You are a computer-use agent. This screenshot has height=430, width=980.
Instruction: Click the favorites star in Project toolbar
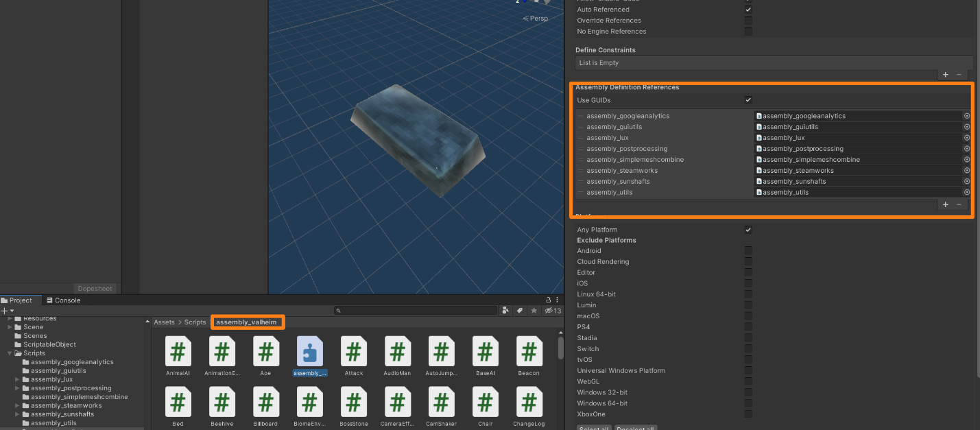point(534,311)
